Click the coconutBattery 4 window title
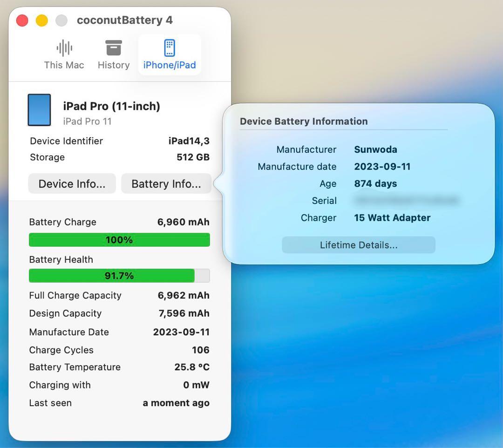 [124, 20]
